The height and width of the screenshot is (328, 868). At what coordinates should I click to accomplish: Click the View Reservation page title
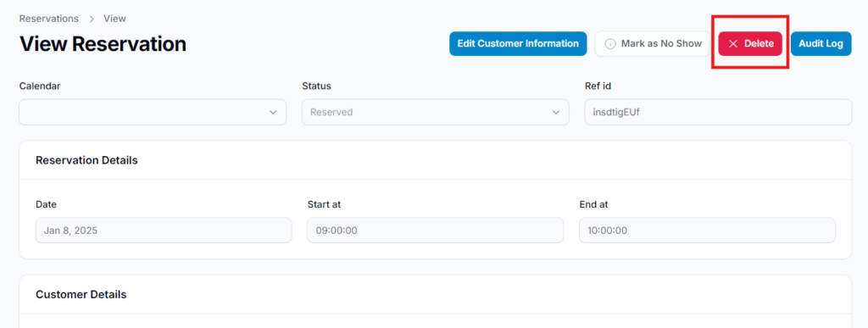(103, 44)
